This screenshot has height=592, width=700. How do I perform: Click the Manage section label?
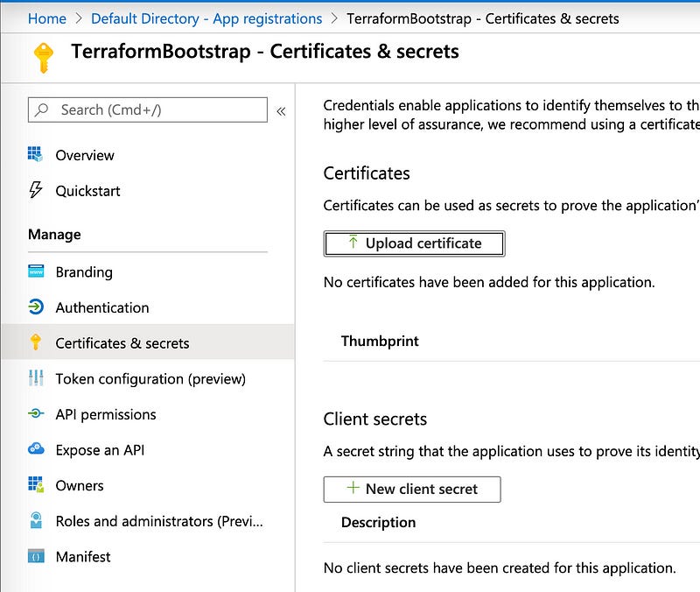[54, 234]
